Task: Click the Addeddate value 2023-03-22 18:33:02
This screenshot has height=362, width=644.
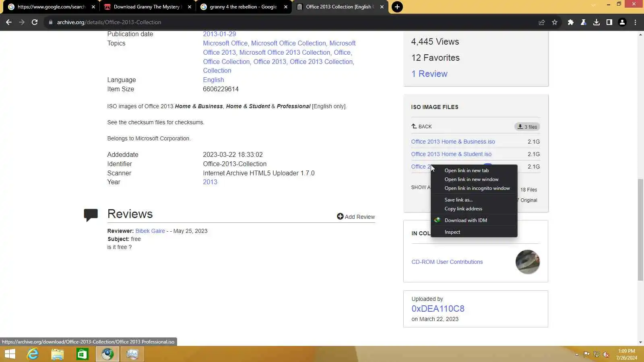Action: click(x=233, y=155)
